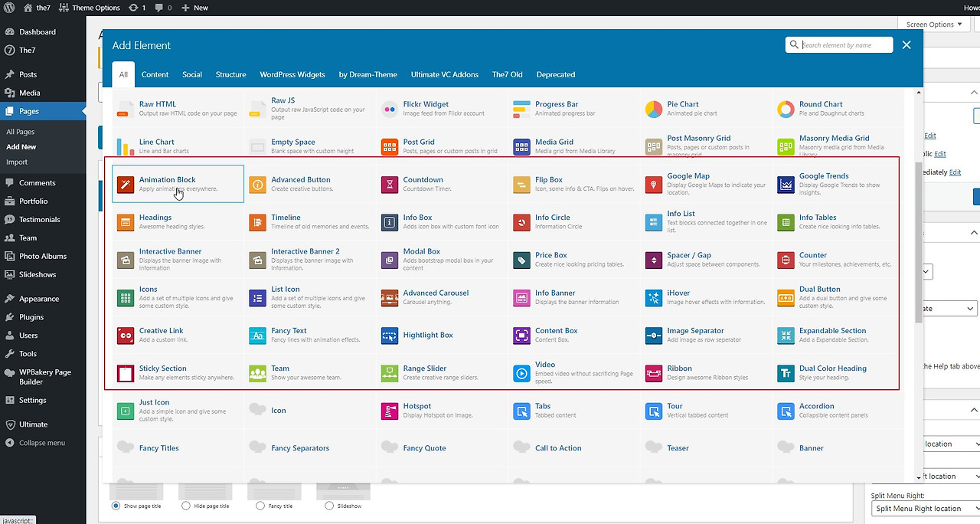The height and width of the screenshot is (524, 980).
Task: Switch to the Content tab
Action: click(155, 74)
